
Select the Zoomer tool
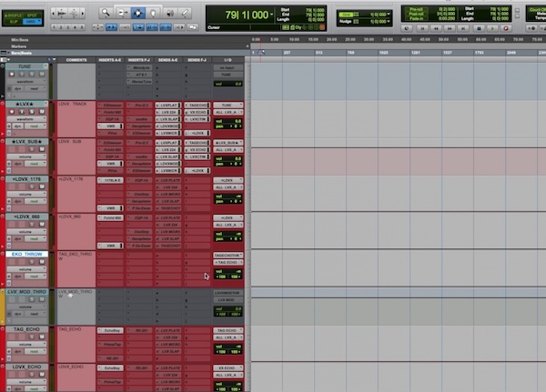point(106,13)
